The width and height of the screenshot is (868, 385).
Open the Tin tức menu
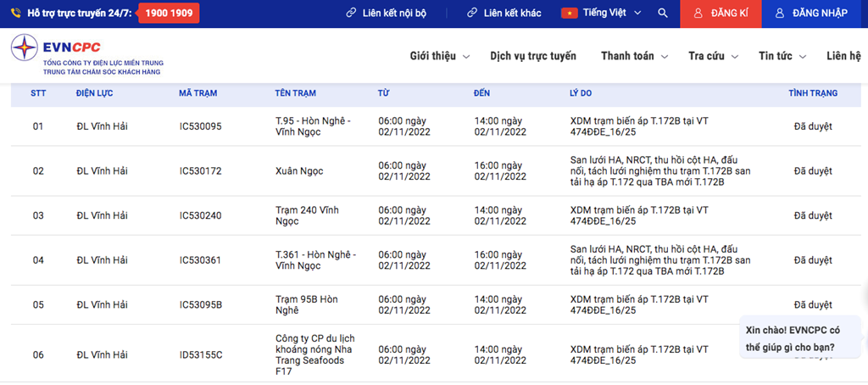[x=782, y=56]
